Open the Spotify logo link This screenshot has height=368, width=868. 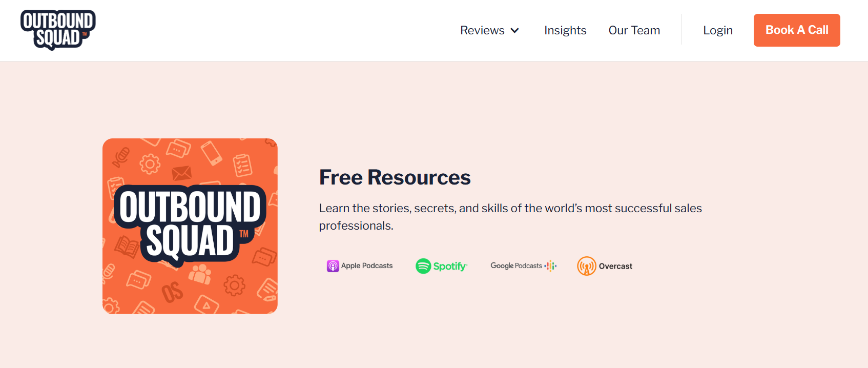click(x=441, y=266)
